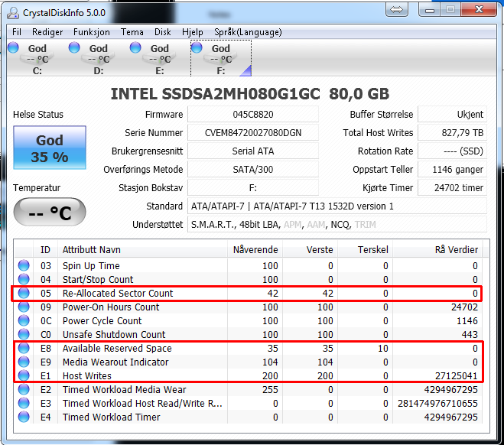Click the Brukergrensesnitt field Serial ATA
The width and height of the screenshot is (504, 445).
coord(253,151)
